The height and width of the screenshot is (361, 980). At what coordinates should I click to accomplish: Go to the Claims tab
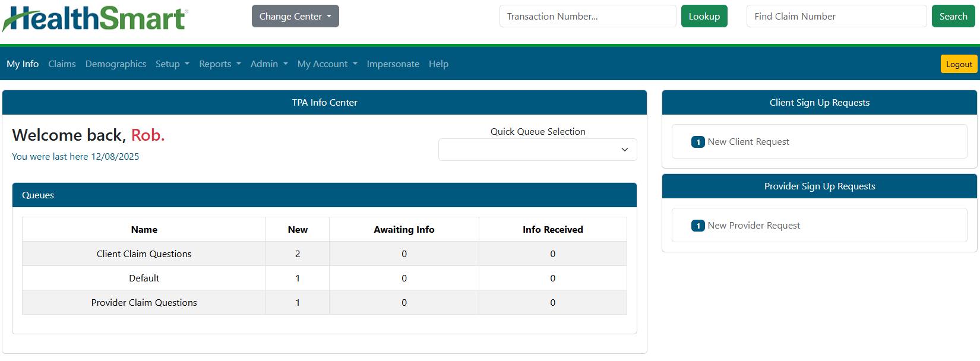point(62,64)
